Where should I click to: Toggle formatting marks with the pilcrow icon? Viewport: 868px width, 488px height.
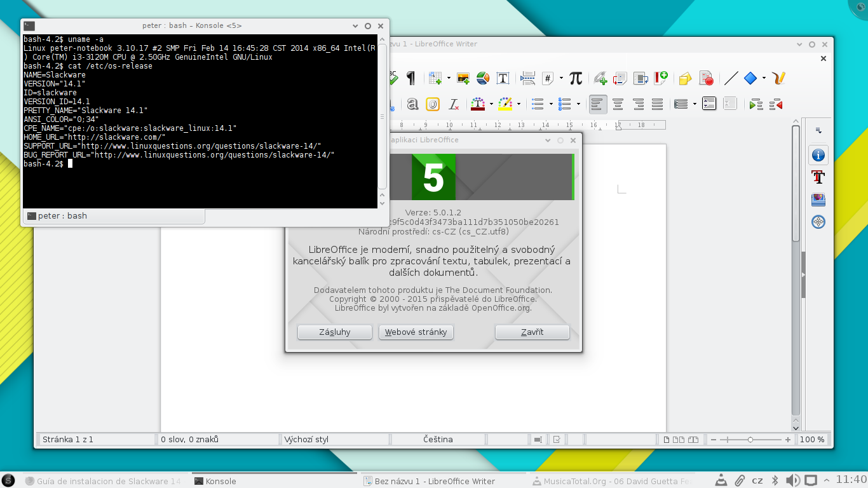[411, 78]
